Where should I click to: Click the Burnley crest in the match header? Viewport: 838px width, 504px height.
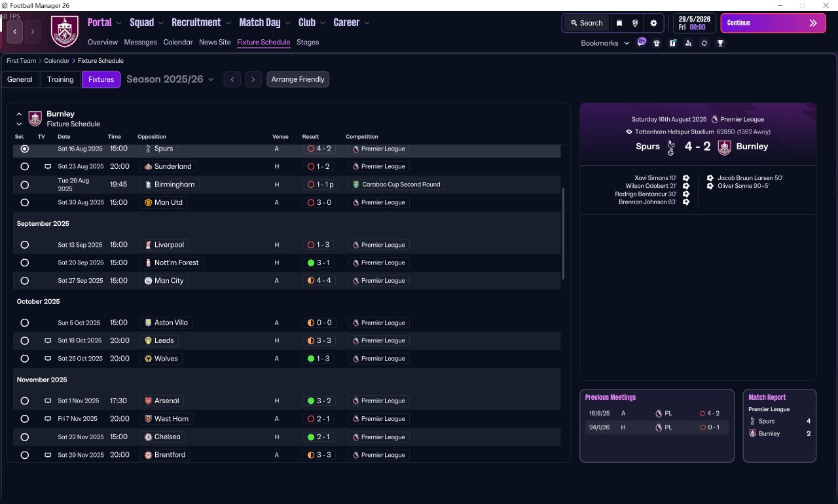click(724, 147)
